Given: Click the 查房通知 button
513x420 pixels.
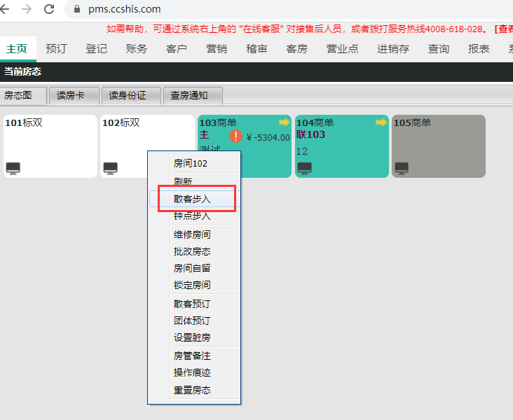Looking at the screenshot, I should tap(193, 95).
